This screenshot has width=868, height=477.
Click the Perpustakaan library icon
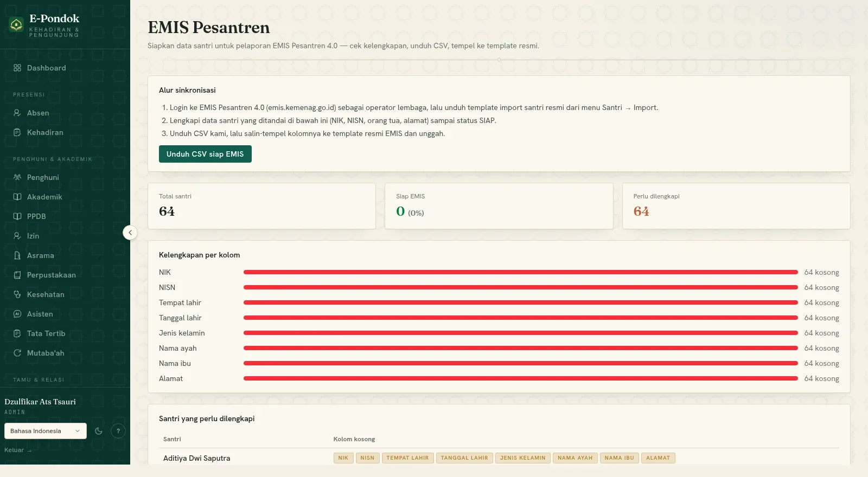click(17, 275)
